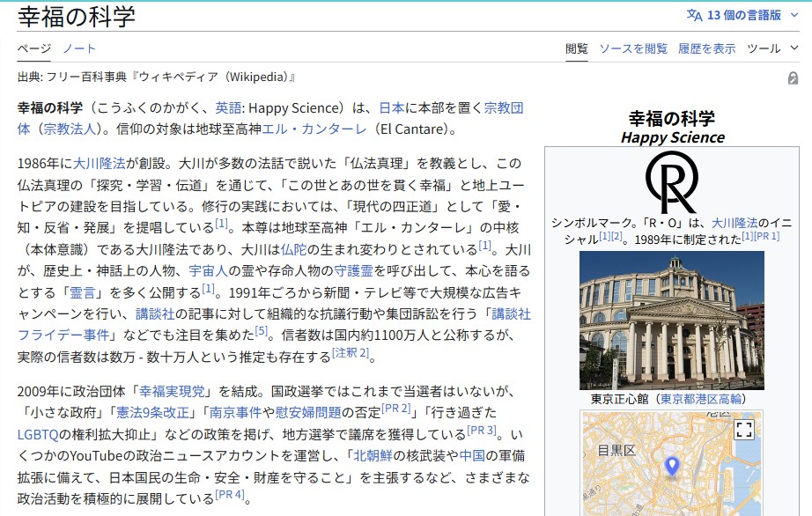Switch to the ノート tab
This screenshot has width=812, height=516.
pyautogui.click(x=79, y=48)
